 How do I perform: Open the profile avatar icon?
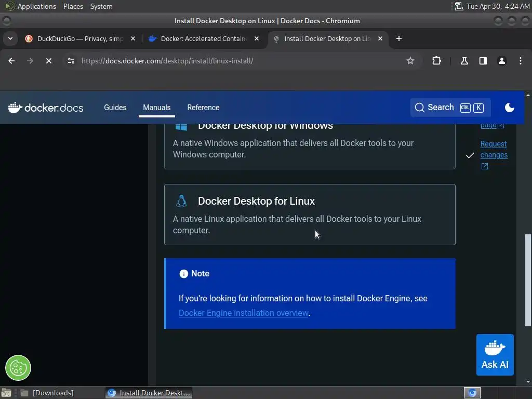point(502,61)
